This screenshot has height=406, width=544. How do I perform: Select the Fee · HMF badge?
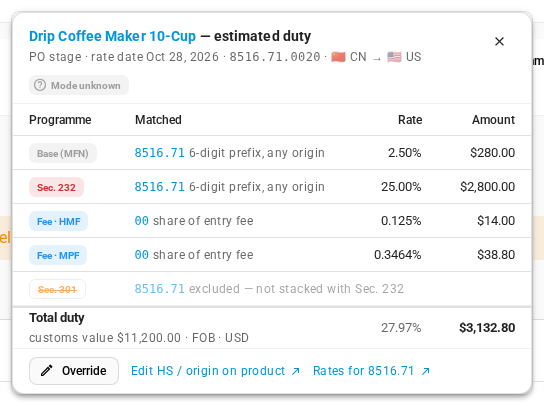click(58, 221)
